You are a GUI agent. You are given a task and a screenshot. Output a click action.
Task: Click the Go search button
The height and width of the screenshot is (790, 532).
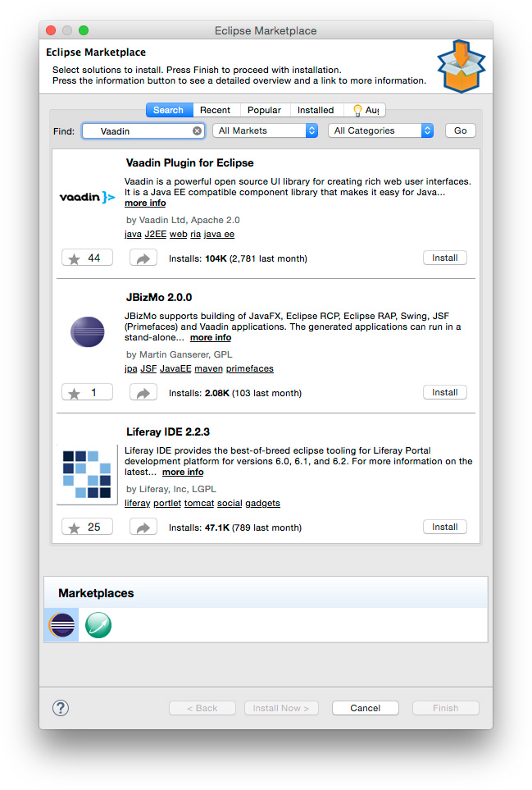461,130
